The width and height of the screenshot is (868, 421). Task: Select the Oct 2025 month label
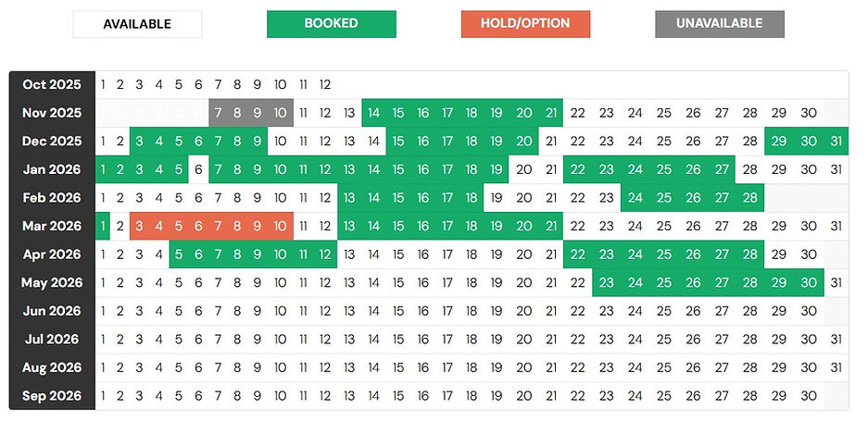52,85
